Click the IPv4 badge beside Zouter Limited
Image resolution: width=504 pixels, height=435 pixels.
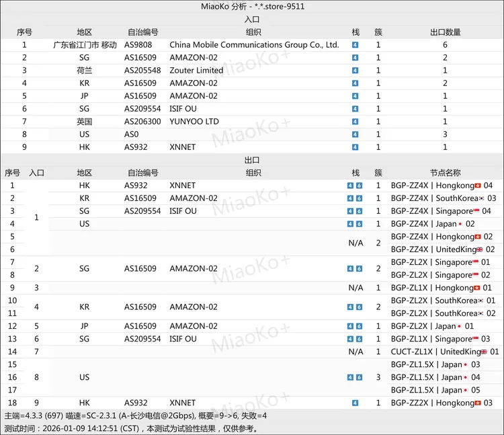point(355,71)
